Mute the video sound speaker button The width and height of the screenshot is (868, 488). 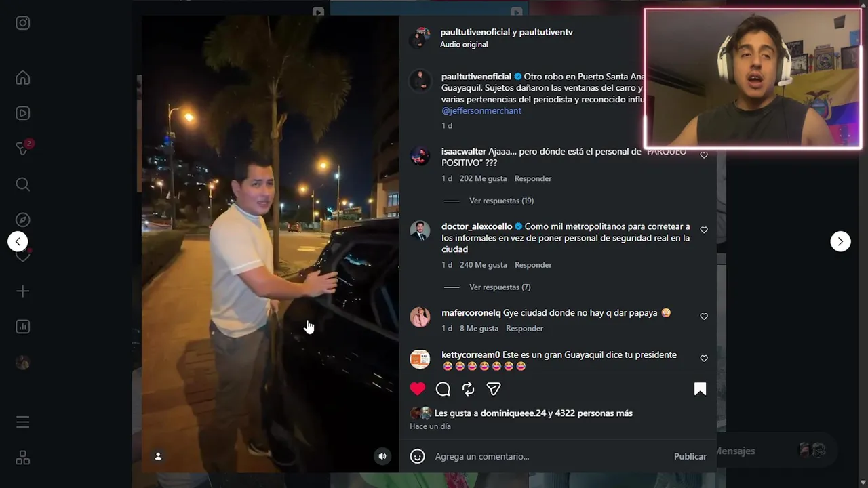382,457
